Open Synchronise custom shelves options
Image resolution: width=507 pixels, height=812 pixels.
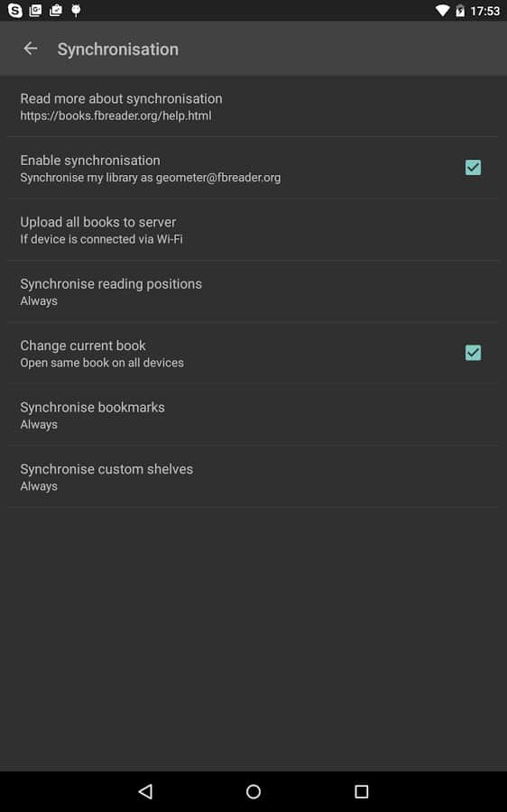click(x=253, y=476)
